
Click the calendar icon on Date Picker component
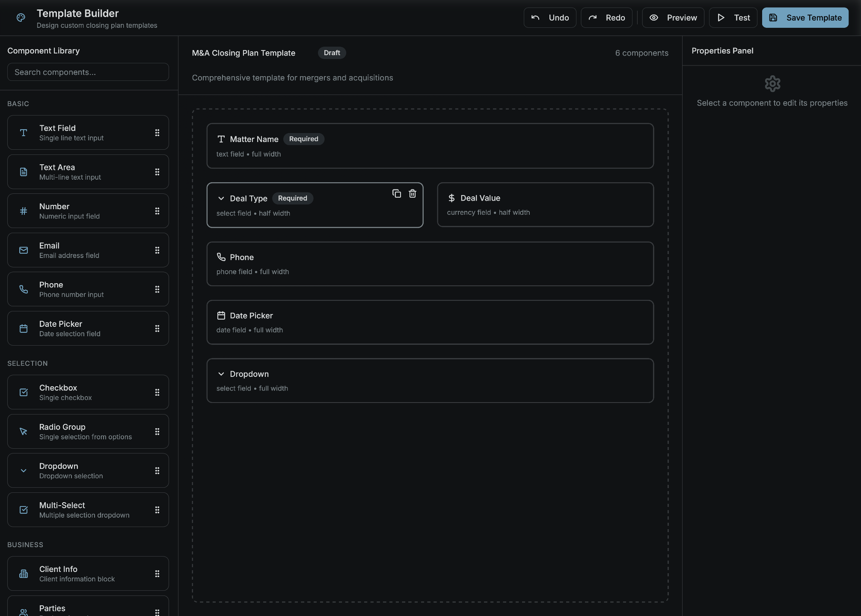(221, 315)
